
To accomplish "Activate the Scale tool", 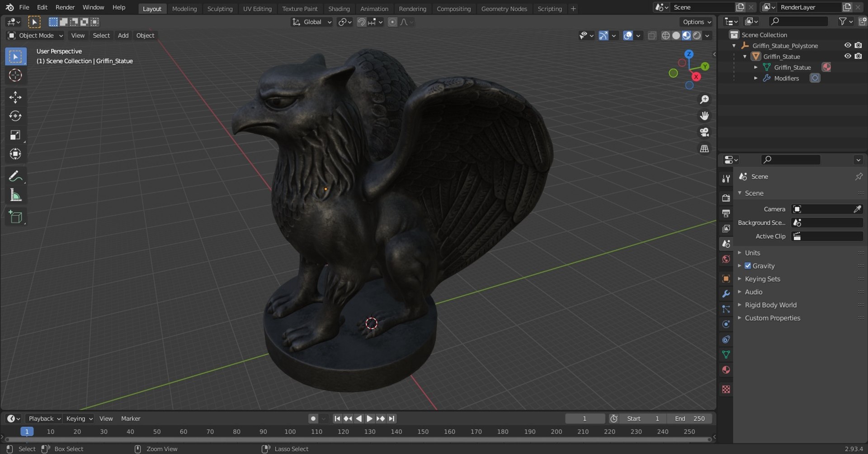I will click(15, 135).
